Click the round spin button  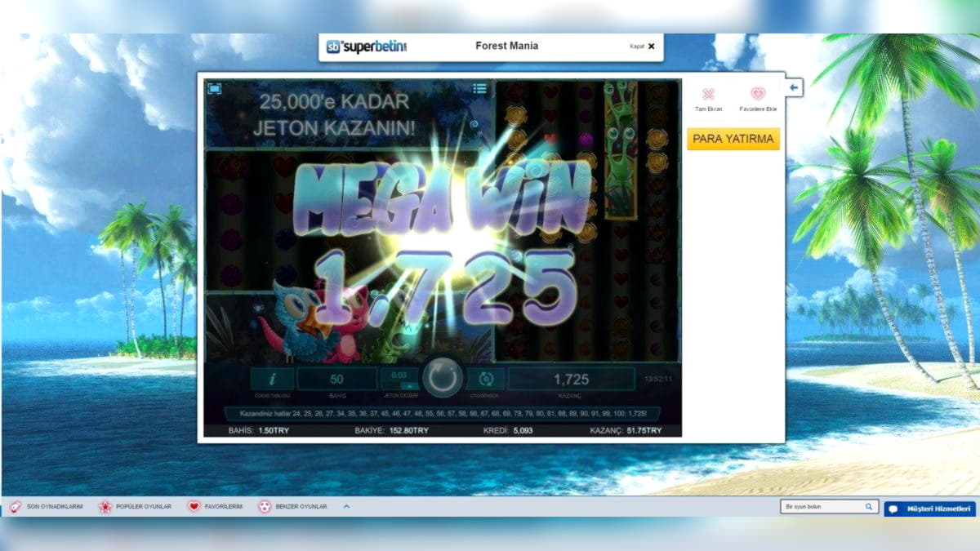point(443,378)
